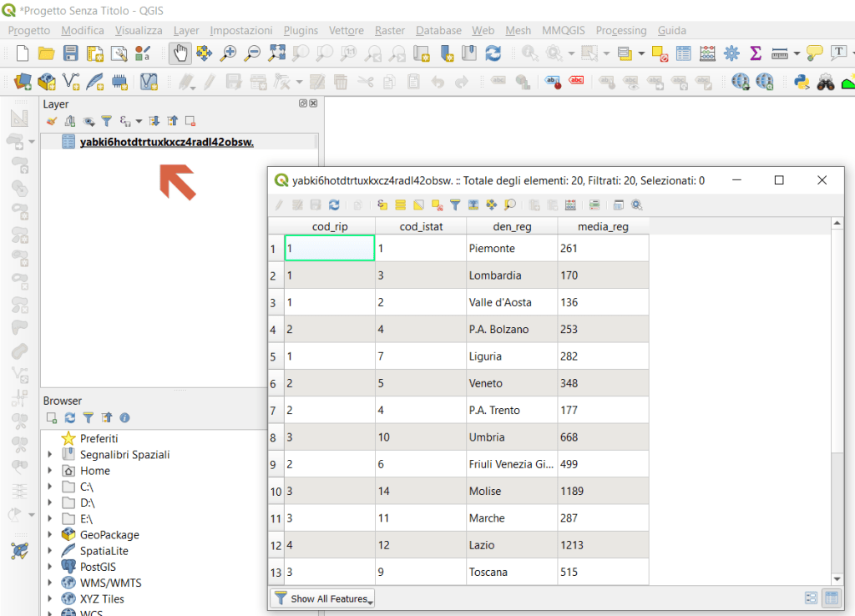This screenshot has height=616, width=855.
Task: Expand the C:\ drive in Browser
Action: click(50, 487)
